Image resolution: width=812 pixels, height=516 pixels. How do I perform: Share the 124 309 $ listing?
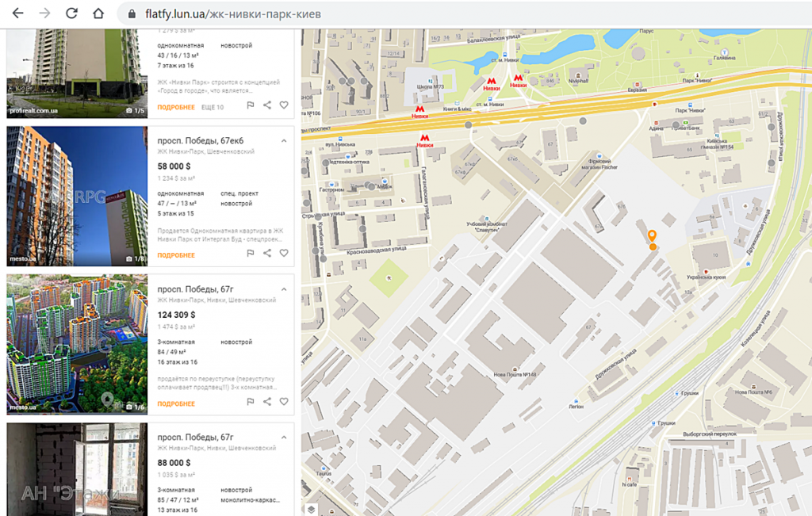pos(267,402)
